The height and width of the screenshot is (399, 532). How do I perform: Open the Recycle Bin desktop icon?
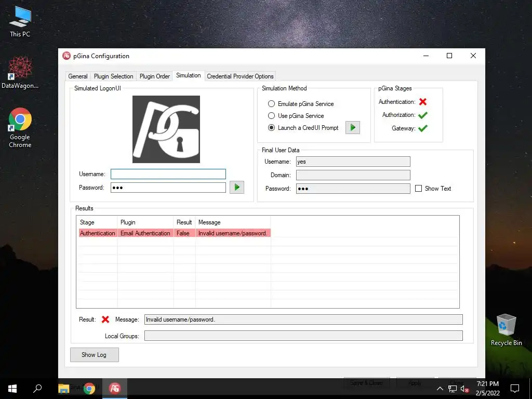click(x=506, y=330)
